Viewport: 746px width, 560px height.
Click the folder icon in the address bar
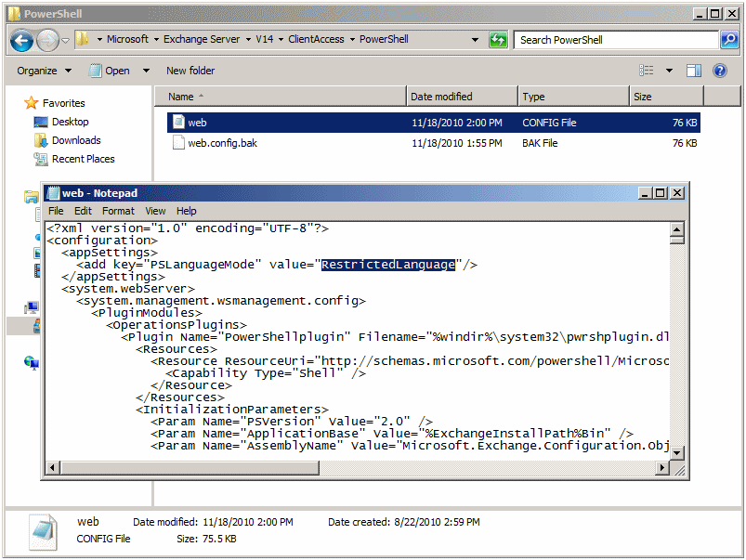(83, 39)
